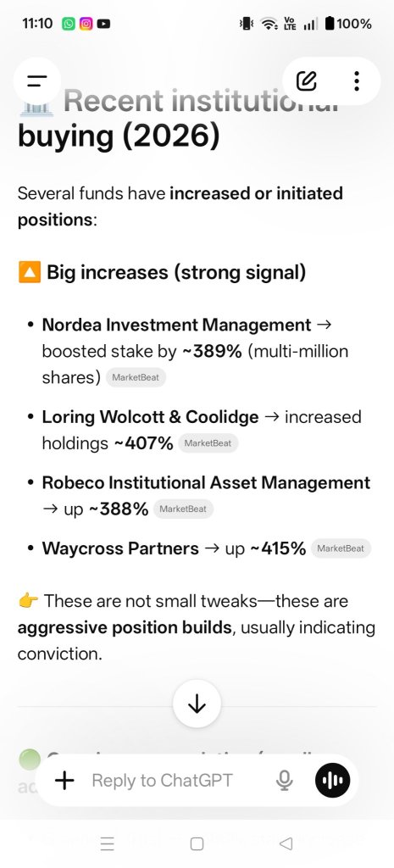Tap the WhatsApp notification icon
The width and height of the screenshot is (394, 868).
click(x=69, y=24)
